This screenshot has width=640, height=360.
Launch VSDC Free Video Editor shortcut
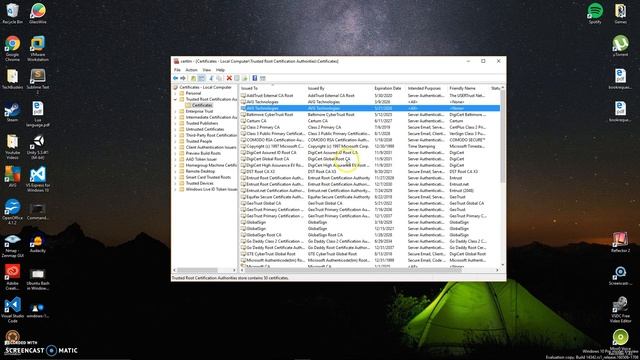[x=620, y=309]
